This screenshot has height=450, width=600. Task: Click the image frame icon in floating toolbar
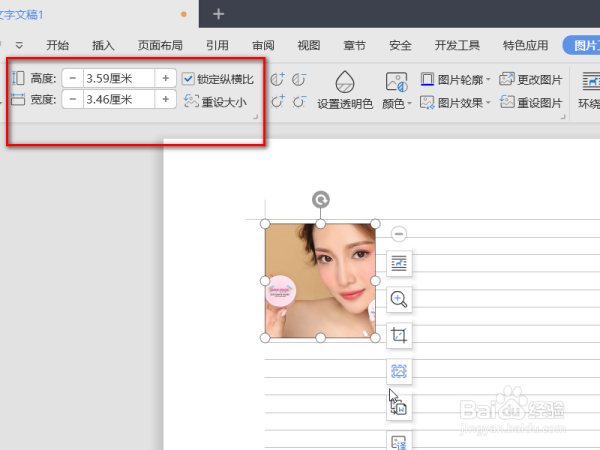(x=399, y=371)
